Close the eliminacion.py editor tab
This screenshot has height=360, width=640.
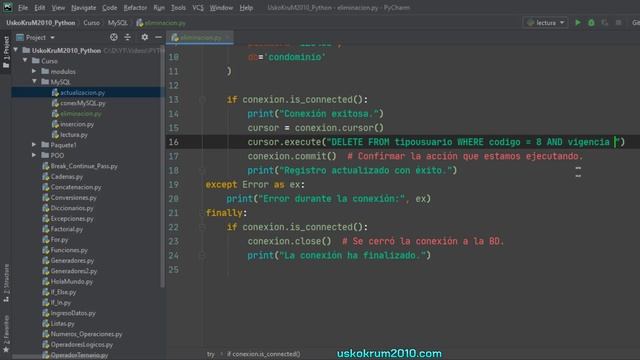point(228,38)
